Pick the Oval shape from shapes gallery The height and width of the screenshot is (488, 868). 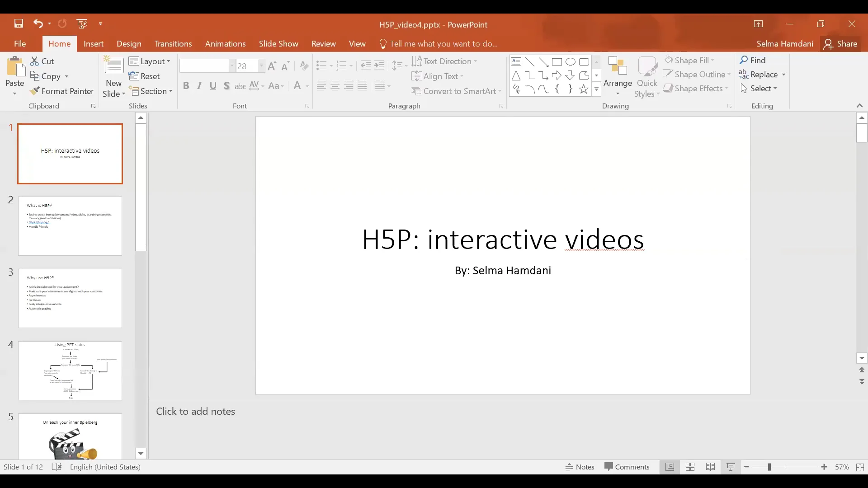pos(571,62)
